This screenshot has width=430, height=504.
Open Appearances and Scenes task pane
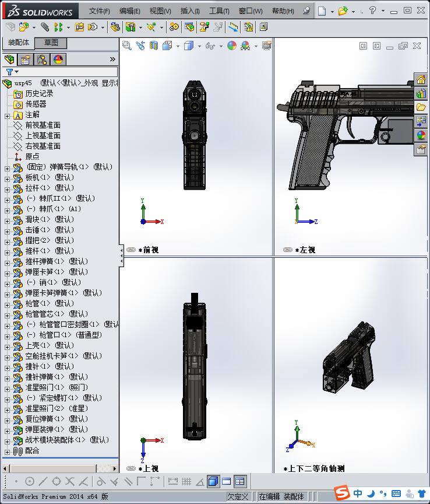point(421,135)
